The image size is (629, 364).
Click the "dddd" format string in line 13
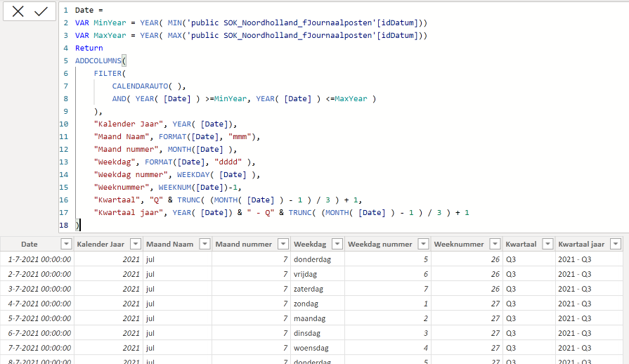[x=228, y=162]
